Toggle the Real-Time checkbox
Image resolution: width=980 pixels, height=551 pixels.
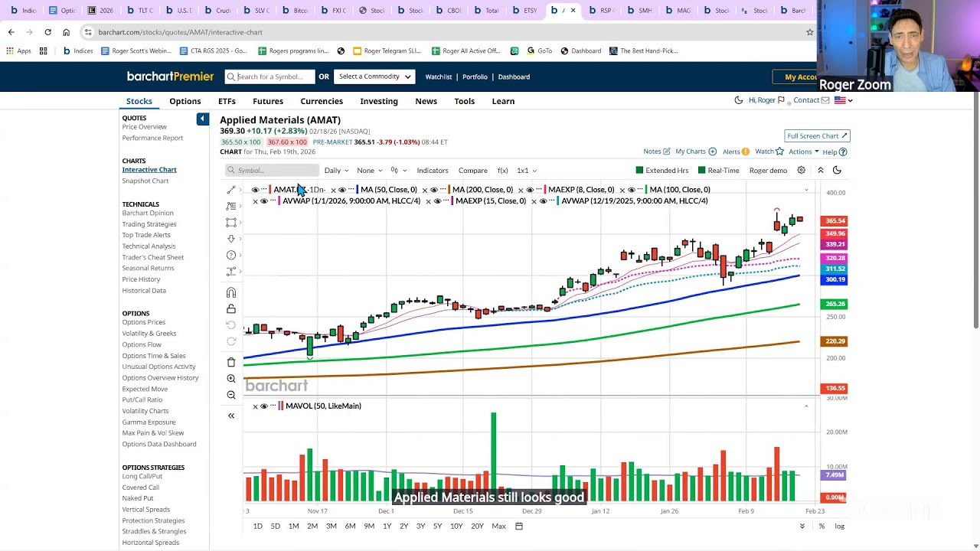702,171
